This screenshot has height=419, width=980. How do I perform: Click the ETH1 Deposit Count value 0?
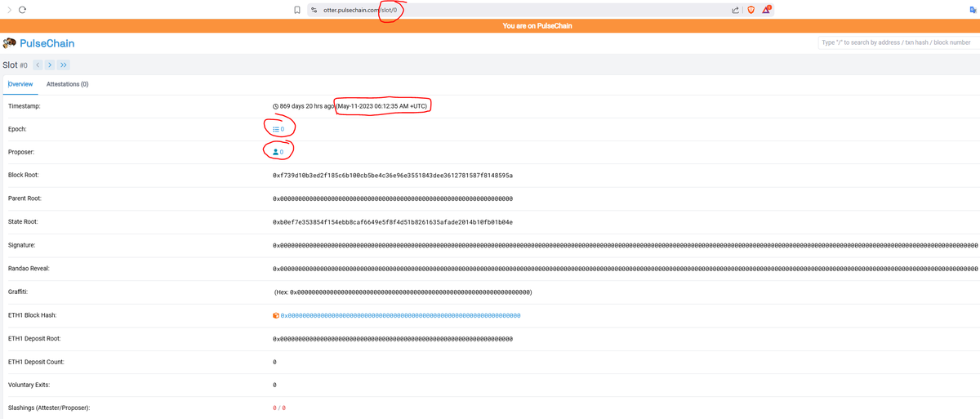pyautogui.click(x=274, y=362)
